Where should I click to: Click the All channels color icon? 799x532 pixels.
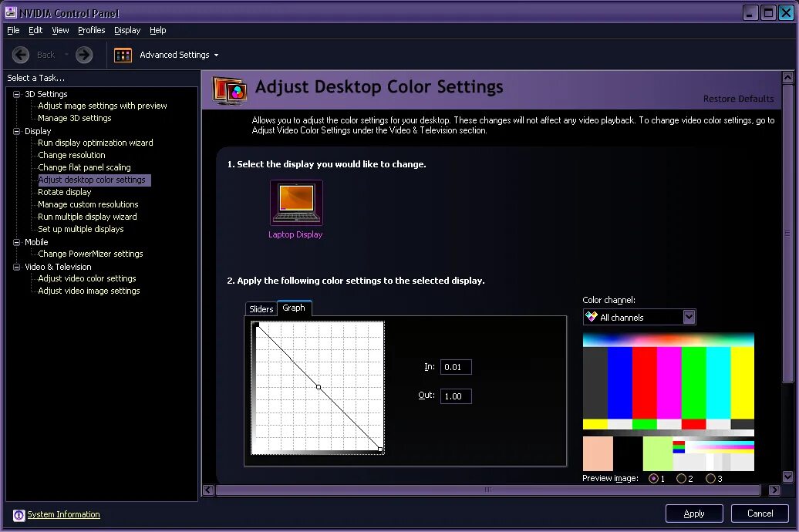[x=591, y=317]
